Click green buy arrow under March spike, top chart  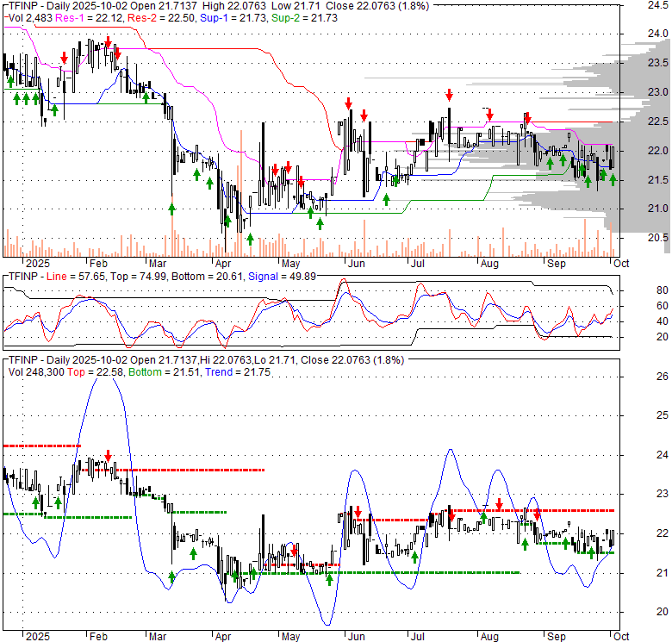171,209
